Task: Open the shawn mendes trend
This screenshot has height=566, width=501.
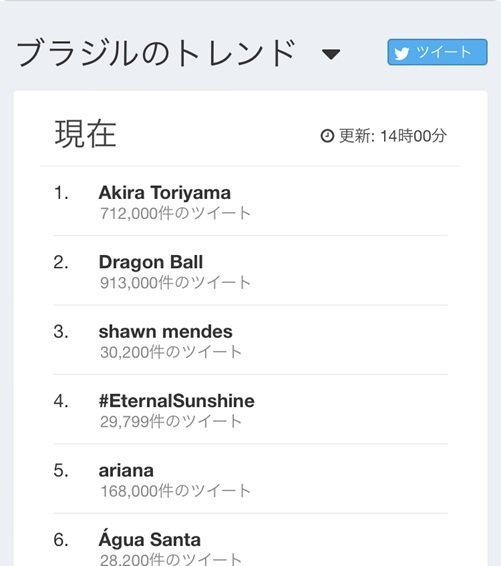Action: (166, 331)
